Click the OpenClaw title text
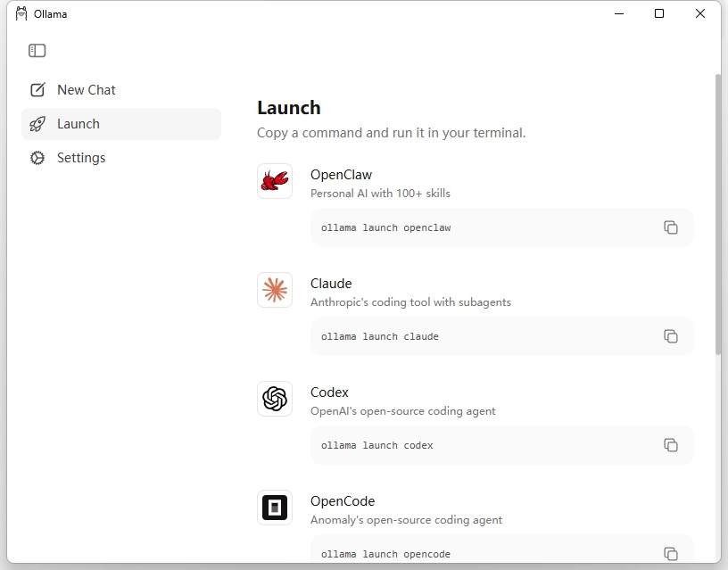This screenshot has height=570, width=728. [341, 175]
